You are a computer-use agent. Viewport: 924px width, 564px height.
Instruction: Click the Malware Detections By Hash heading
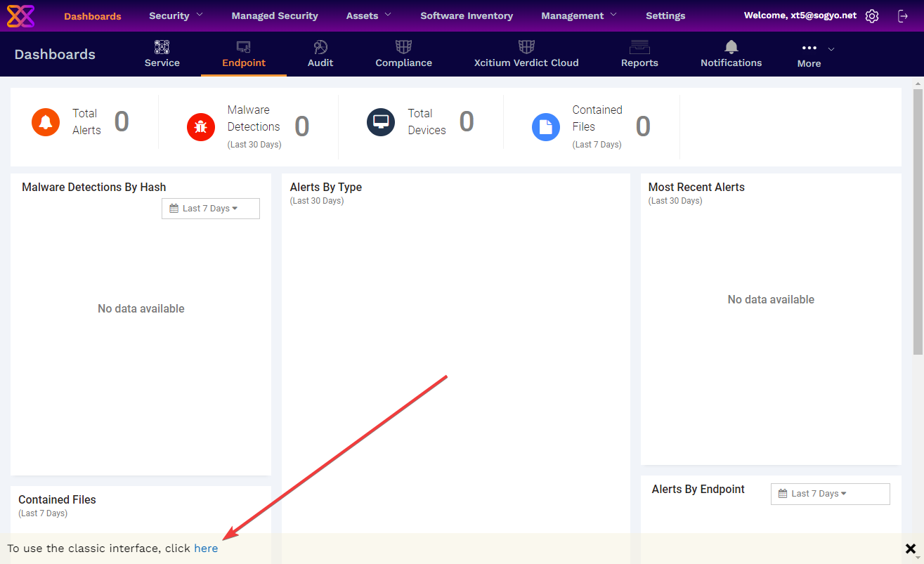tap(94, 188)
